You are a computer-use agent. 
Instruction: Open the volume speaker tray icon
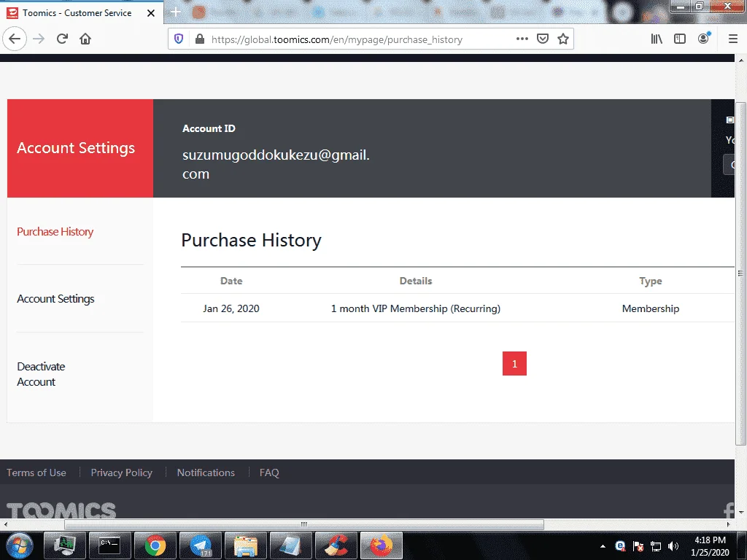[x=673, y=546]
